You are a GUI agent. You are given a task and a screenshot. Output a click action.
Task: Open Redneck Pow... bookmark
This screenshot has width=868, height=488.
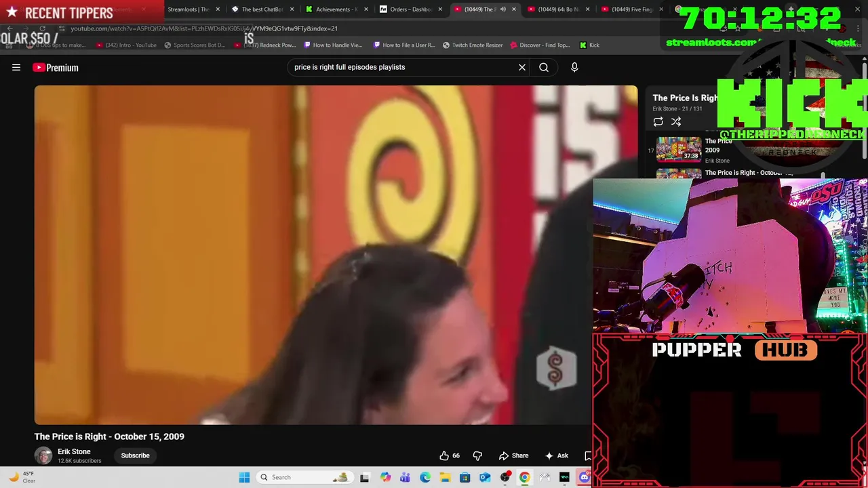coord(265,45)
